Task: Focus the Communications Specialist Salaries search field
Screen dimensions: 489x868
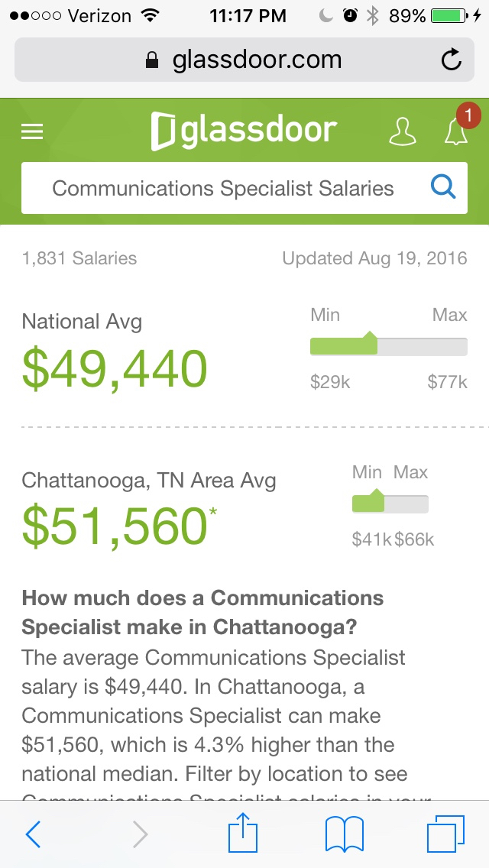Action: (x=223, y=188)
